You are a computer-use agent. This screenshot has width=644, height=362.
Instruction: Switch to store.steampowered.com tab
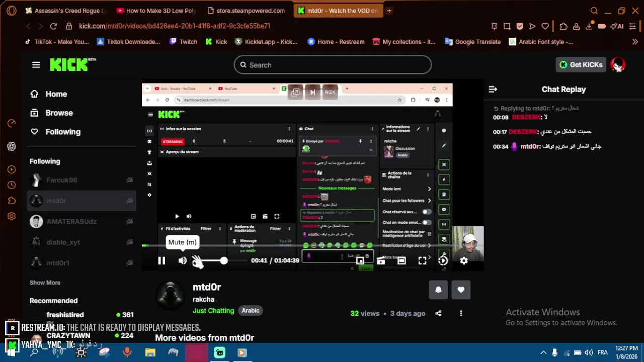coord(247,11)
